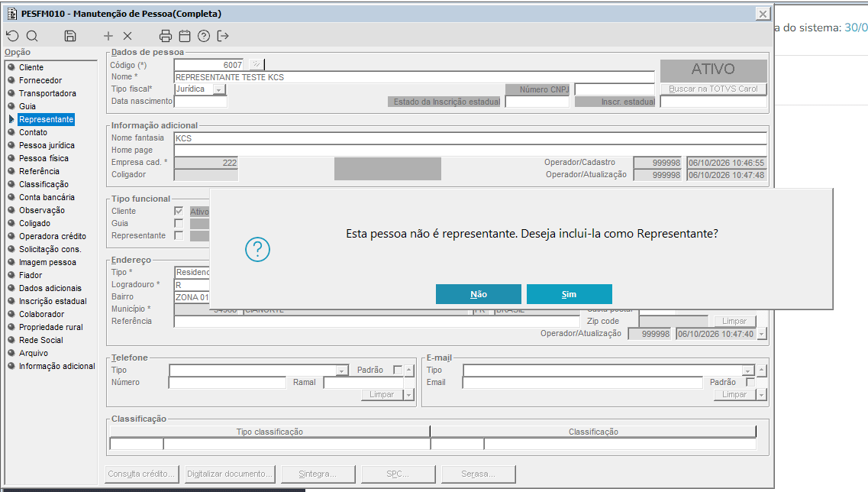The image size is (868, 492).
Task: Click the arrow marker beside Representante option
Action: [11, 119]
